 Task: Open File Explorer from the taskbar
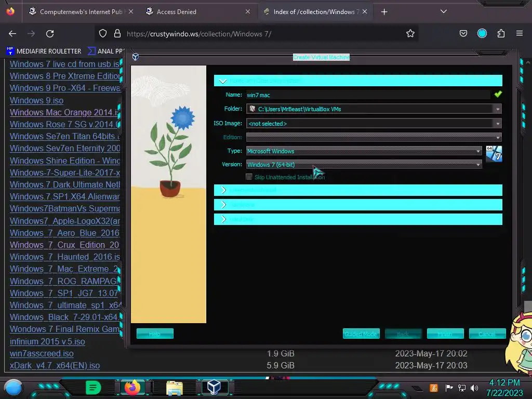pos(175,388)
